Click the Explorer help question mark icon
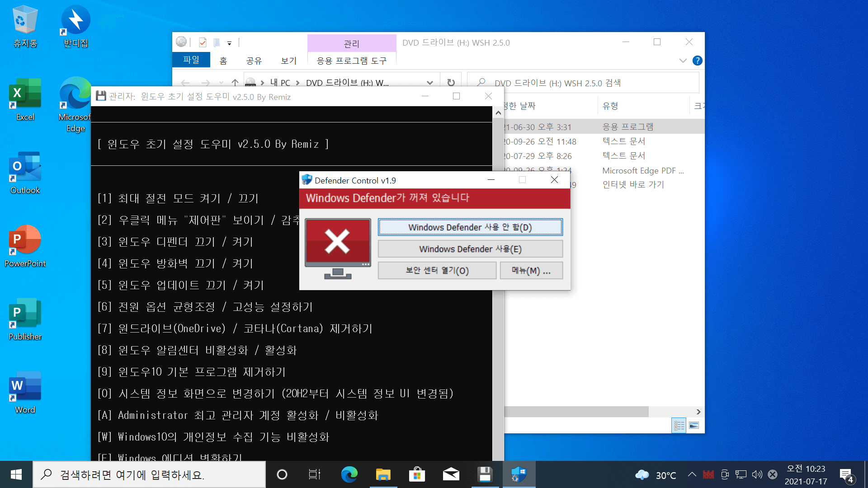This screenshot has width=868, height=488. [x=698, y=61]
